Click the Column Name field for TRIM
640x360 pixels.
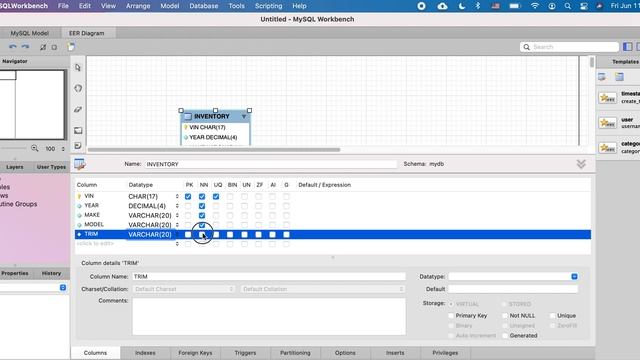pyautogui.click(x=269, y=276)
